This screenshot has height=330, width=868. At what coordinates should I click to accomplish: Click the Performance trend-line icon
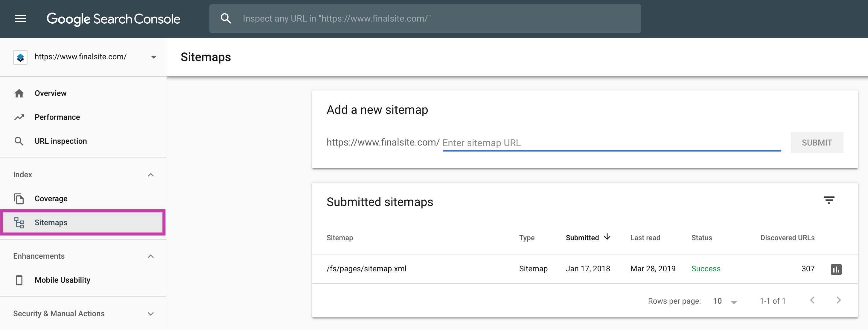(x=19, y=117)
